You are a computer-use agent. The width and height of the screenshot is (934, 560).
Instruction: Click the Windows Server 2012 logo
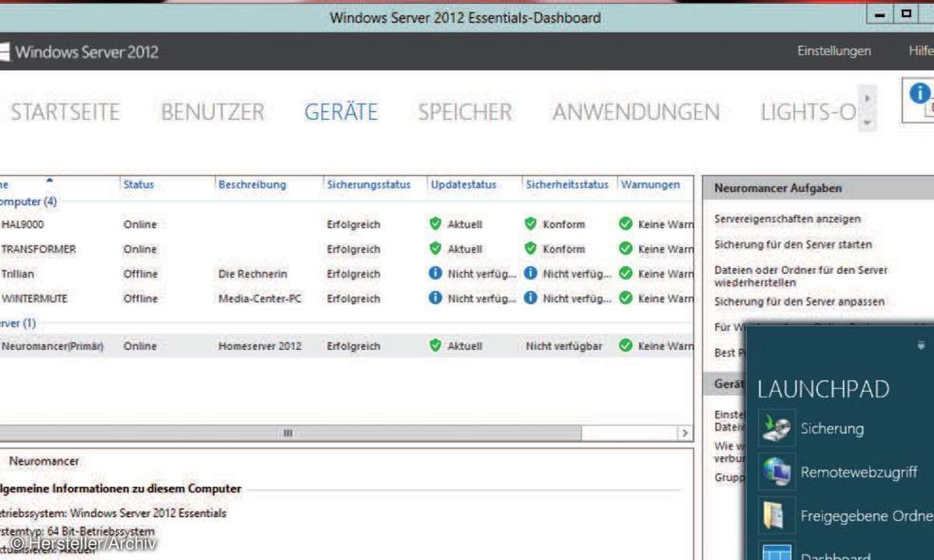(x=79, y=52)
